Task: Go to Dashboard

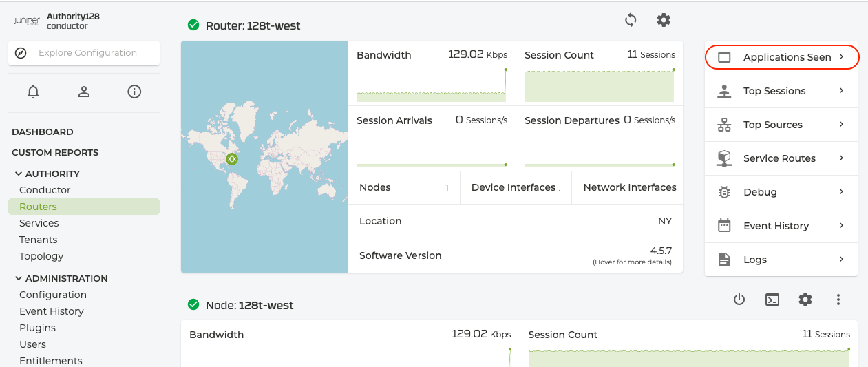Action: point(43,132)
